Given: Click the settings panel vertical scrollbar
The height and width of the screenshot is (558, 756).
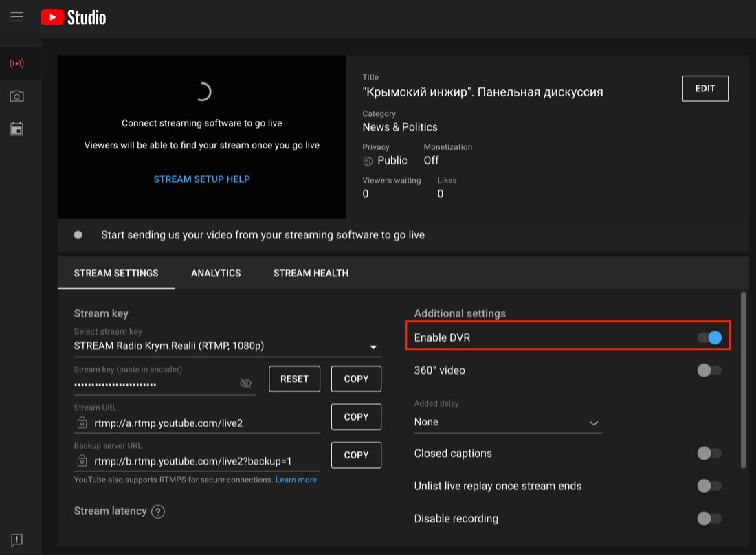Looking at the screenshot, I should click(x=744, y=380).
